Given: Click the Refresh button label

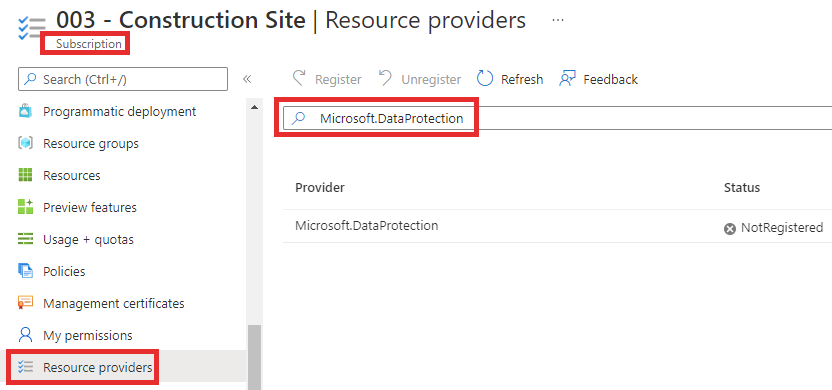Looking at the screenshot, I should click(x=522, y=80).
